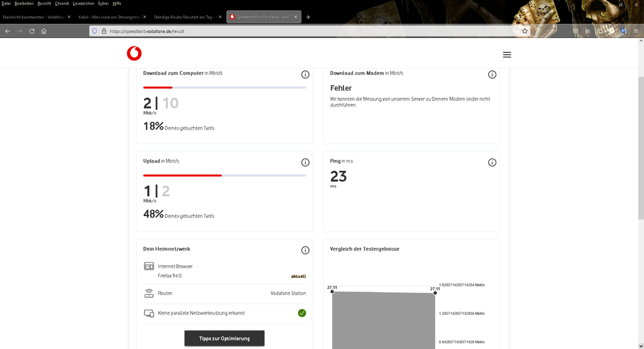Click the Vodafone Station router name
The height and width of the screenshot is (349, 644).
288,293
